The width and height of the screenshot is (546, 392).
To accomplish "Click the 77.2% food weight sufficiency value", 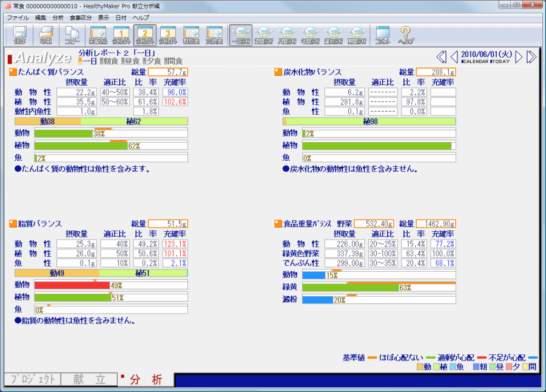I will pyautogui.click(x=443, y=244).
